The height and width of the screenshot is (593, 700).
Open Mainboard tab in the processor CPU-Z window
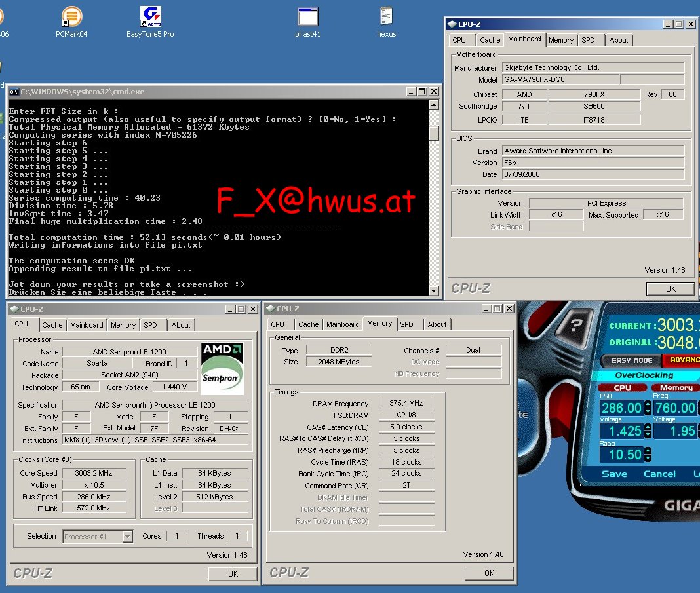click(87, 325)
